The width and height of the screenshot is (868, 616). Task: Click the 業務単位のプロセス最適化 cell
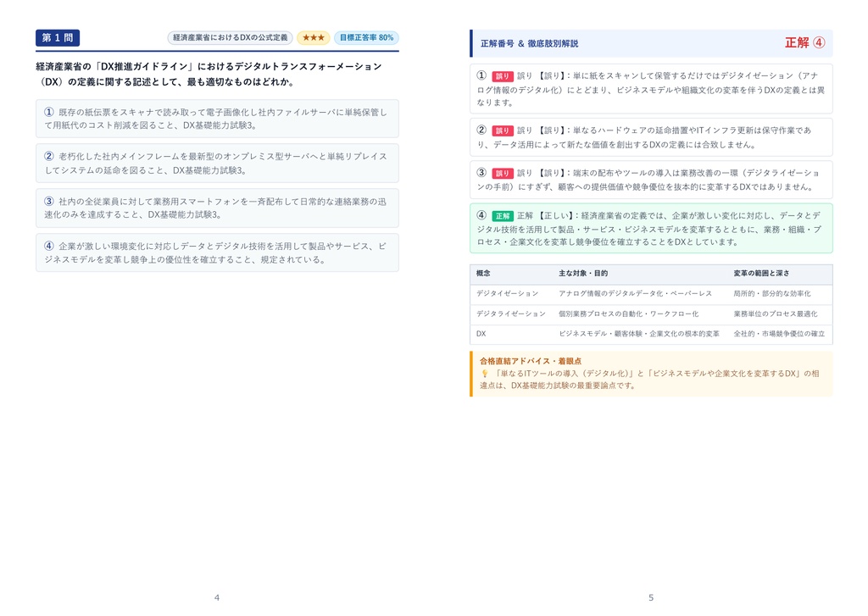click(x=775, y=314)
